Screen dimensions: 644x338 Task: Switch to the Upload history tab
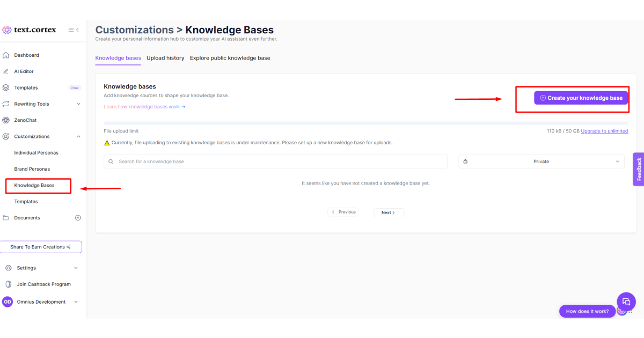pos(165,58)
